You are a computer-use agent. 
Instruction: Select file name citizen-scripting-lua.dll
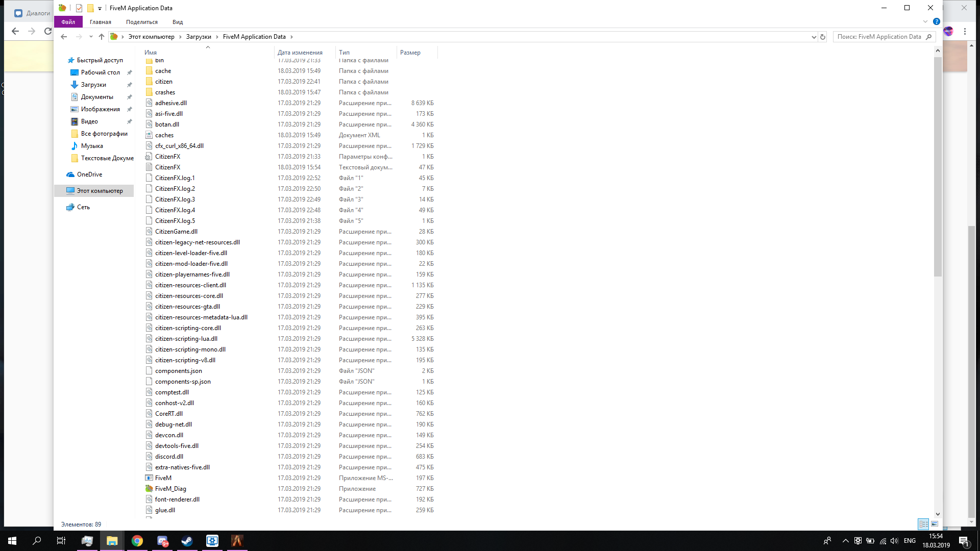click(186, 339)
